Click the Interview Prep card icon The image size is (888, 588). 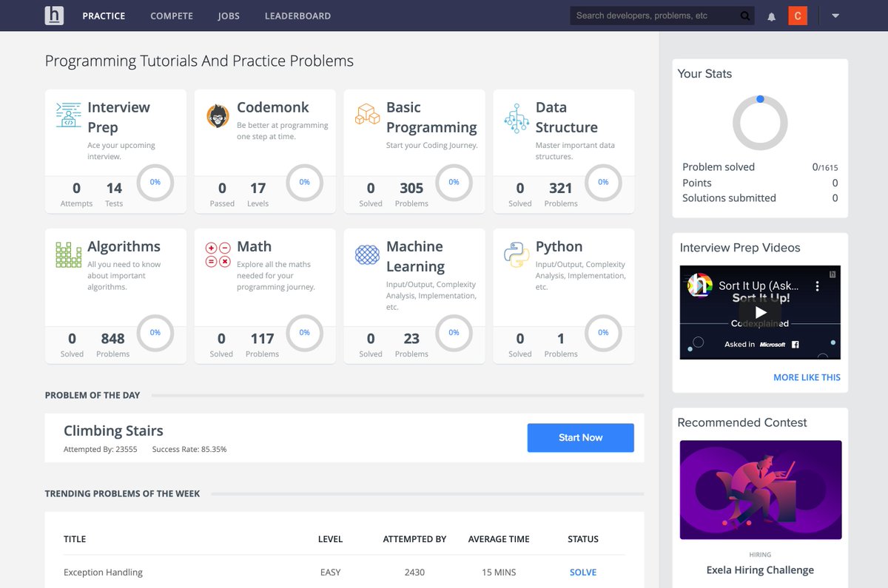tap(69, 115)
